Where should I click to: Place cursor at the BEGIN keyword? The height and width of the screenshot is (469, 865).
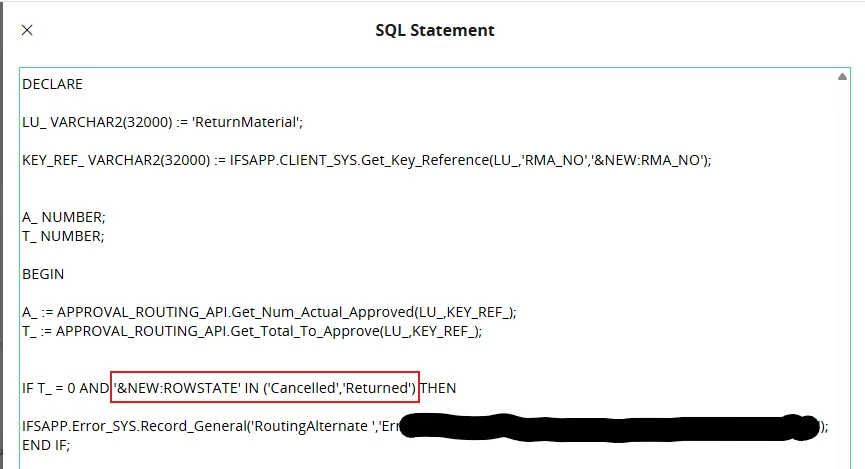pyautogui.click(x=43, y=274)
